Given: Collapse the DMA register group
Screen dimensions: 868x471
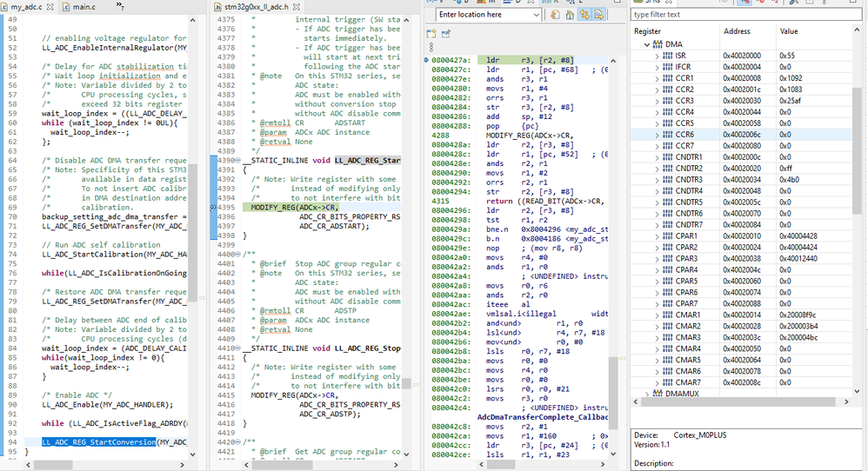Looking at the screenshot, I should click(646, 44).
